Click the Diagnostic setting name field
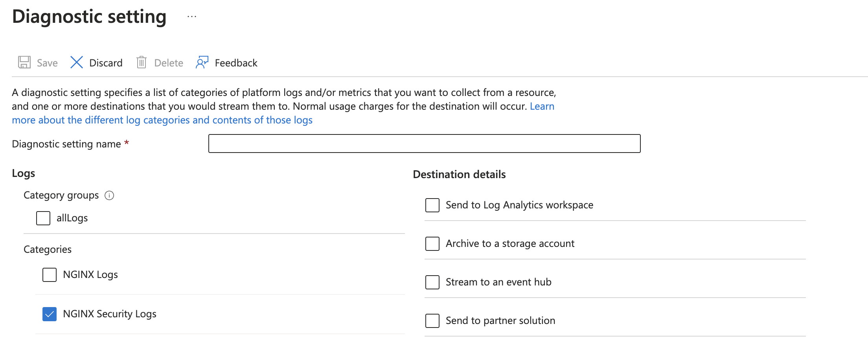868x357 pixels. coord(424,143)
